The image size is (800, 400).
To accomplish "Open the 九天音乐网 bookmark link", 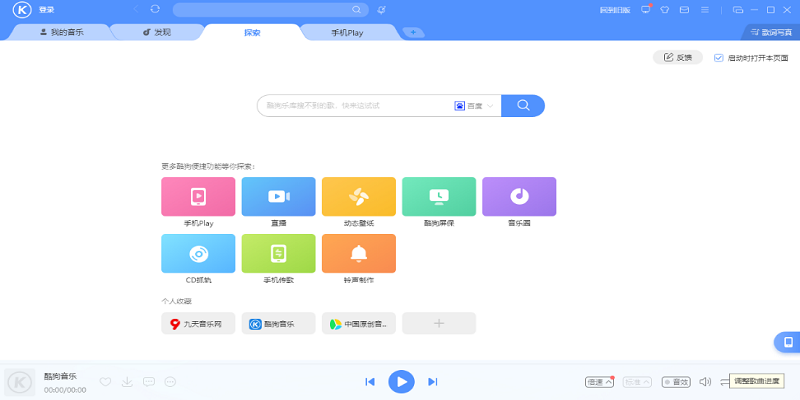I will coord(198,323).
